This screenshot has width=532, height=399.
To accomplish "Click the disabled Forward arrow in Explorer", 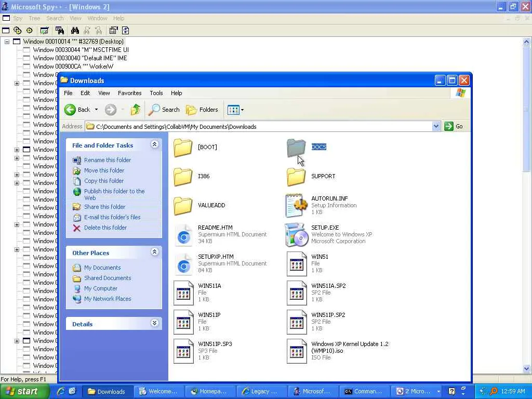I will [x=111, y=110].
